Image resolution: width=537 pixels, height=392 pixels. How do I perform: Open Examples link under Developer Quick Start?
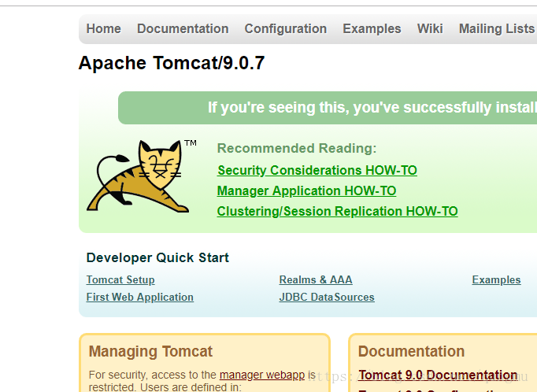click(496, 280)
